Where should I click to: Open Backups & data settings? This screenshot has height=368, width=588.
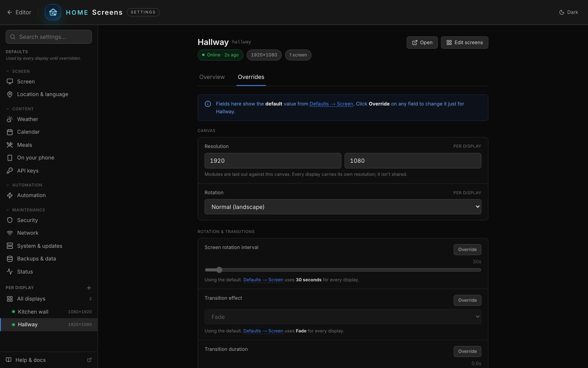click(49, 259)
